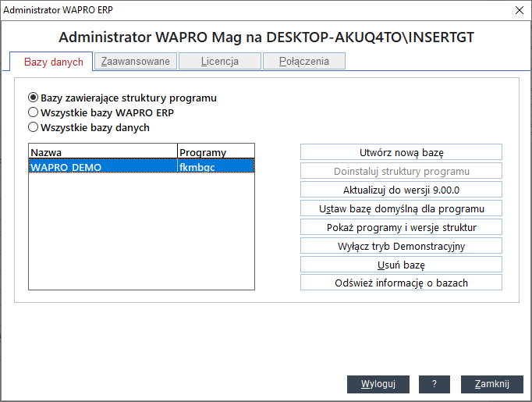The image size is (532, 402).
Task: Click the 'Usuń bazę' button
Action: 401,264
